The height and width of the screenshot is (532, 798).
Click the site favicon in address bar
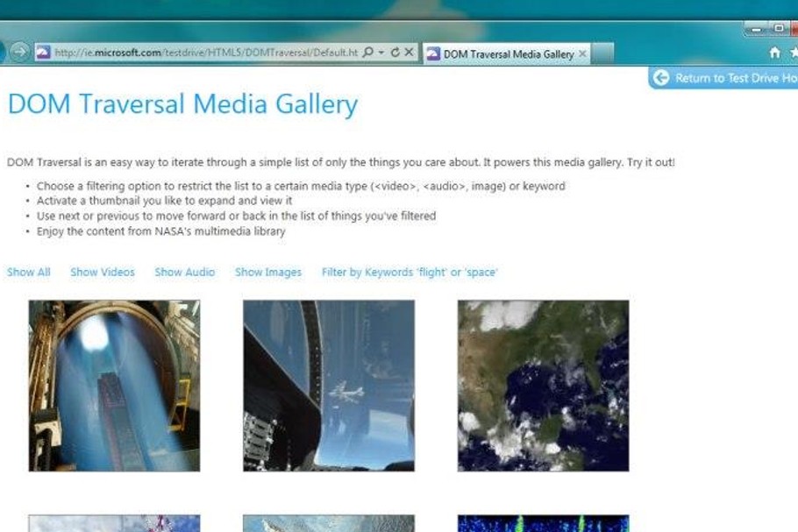(43, 52)
